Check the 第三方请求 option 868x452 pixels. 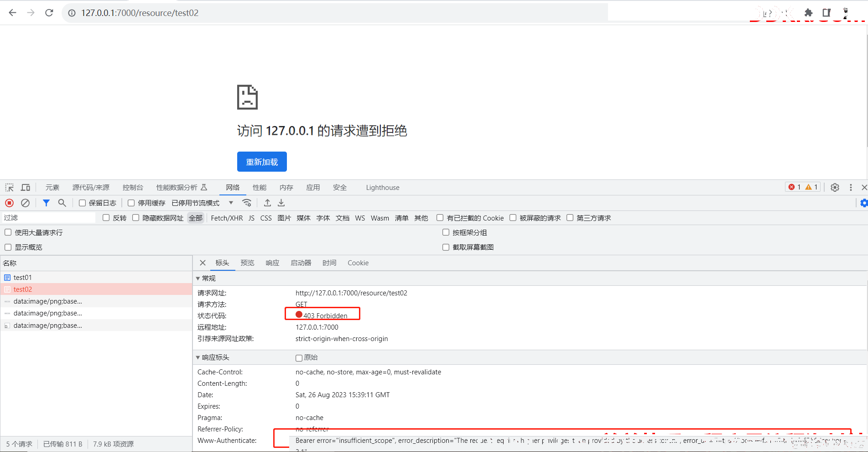click(x=570, y=218)
